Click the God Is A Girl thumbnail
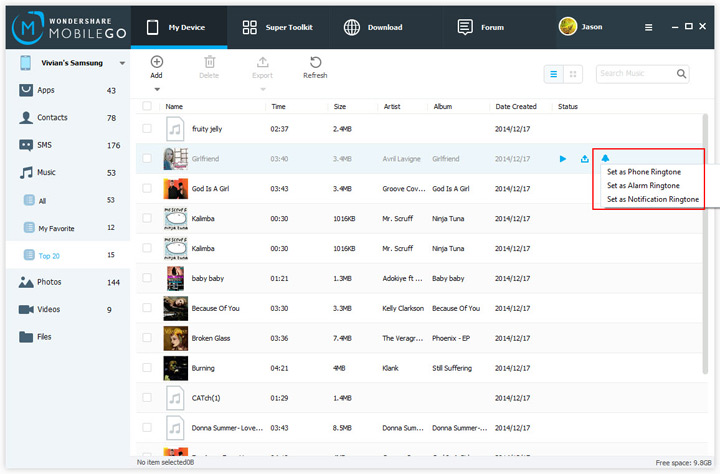Screen dimensions: 720x474 pos(175,189)
